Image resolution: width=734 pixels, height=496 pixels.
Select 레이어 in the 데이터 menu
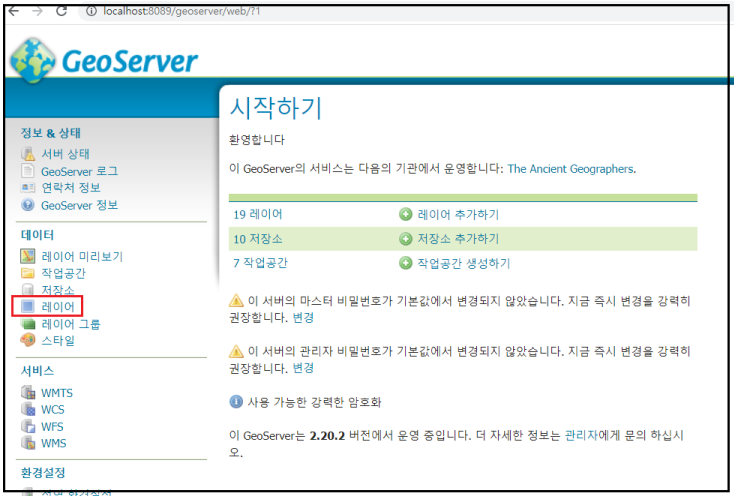[x=58, y=306]
